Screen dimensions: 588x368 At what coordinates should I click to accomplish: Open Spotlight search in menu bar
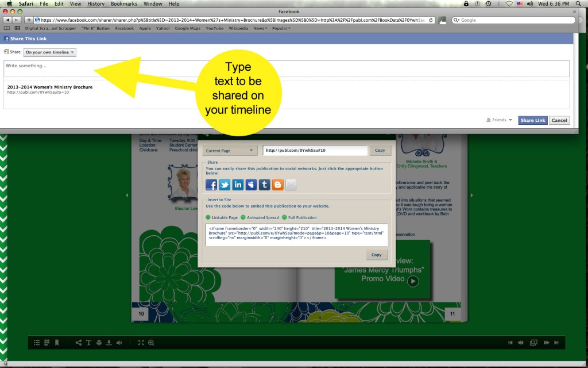point(579,4)
